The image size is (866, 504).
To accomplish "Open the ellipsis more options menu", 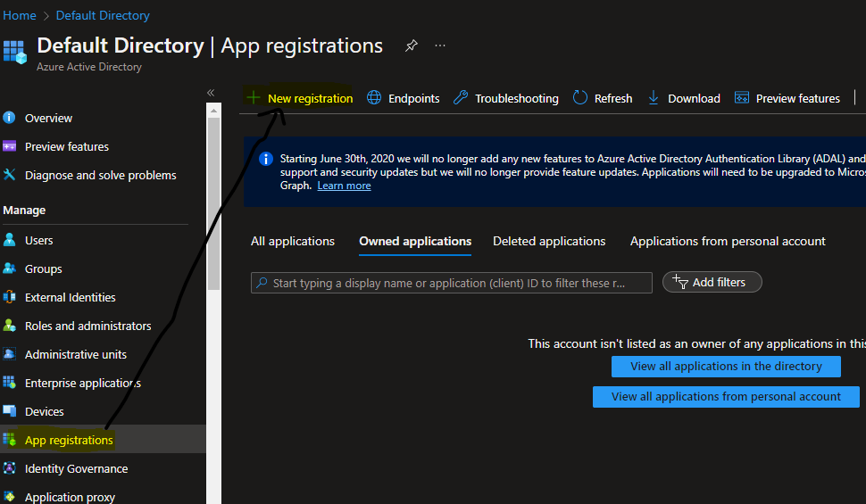I will 440,45.
